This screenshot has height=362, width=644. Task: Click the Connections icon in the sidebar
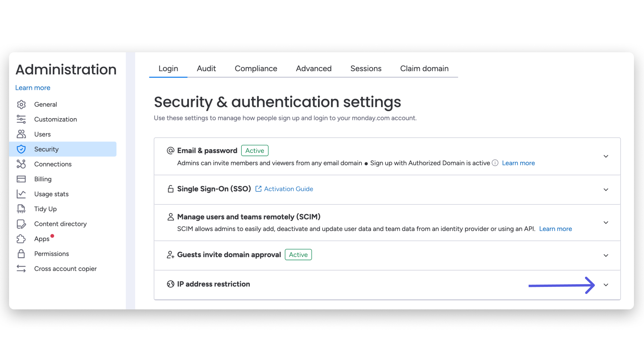click(x=21, y=164)
